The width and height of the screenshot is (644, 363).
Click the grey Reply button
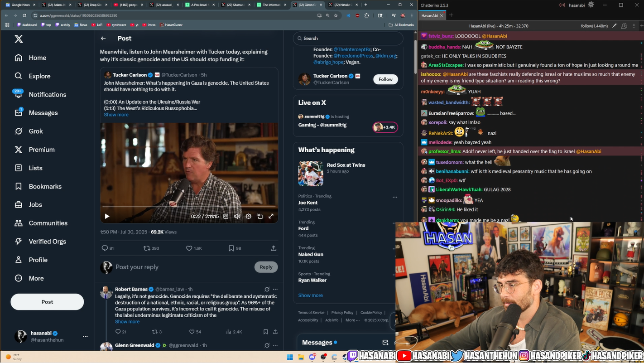(266, 267)
